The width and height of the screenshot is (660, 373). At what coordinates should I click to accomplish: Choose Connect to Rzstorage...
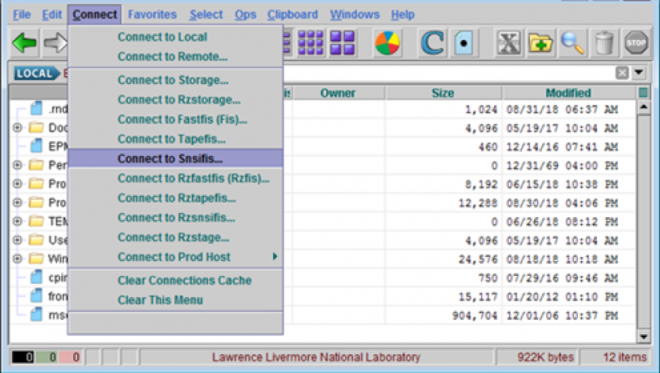[176, 100]
